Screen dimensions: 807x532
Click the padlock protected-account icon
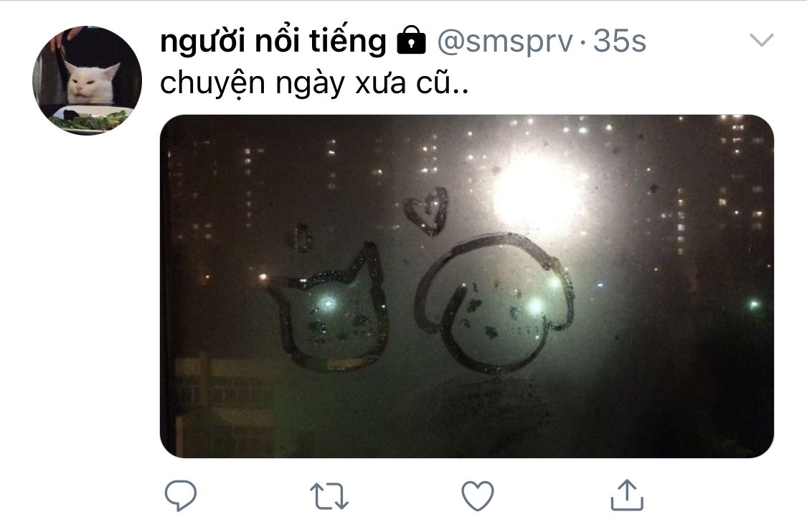point(411,40)
